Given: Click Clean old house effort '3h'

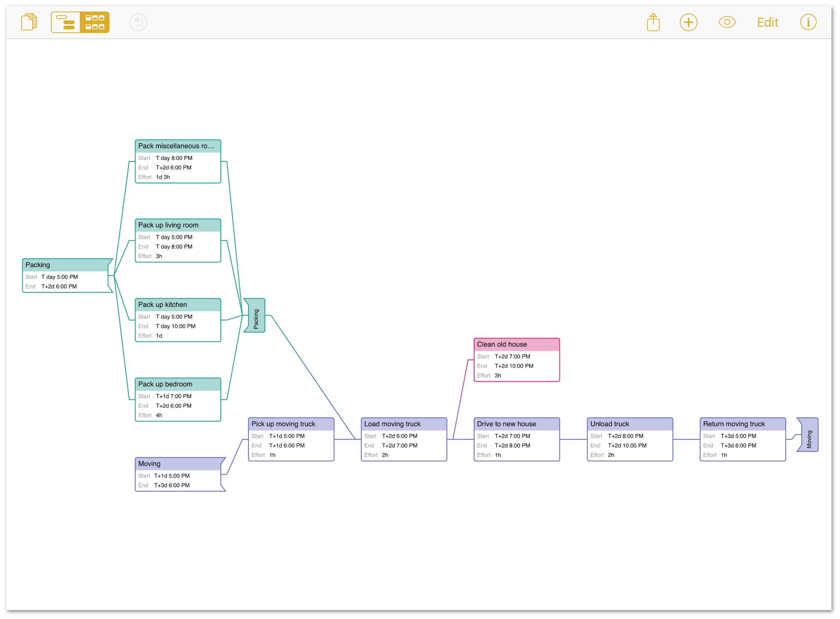Looking at the screenshot, I should pos(498,376).
